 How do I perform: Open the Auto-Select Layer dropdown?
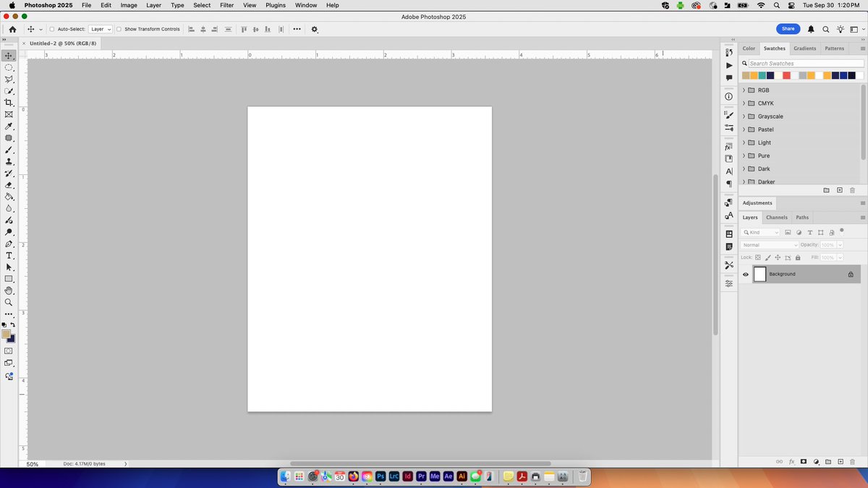point(101,30)
